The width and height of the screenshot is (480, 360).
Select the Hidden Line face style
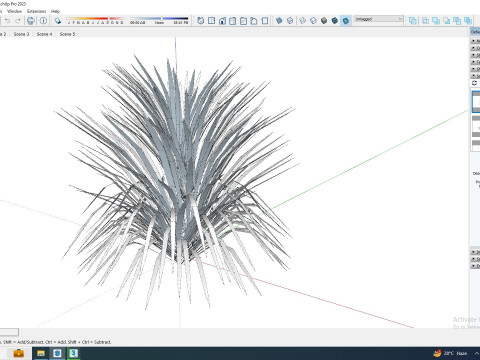(313, 21)
